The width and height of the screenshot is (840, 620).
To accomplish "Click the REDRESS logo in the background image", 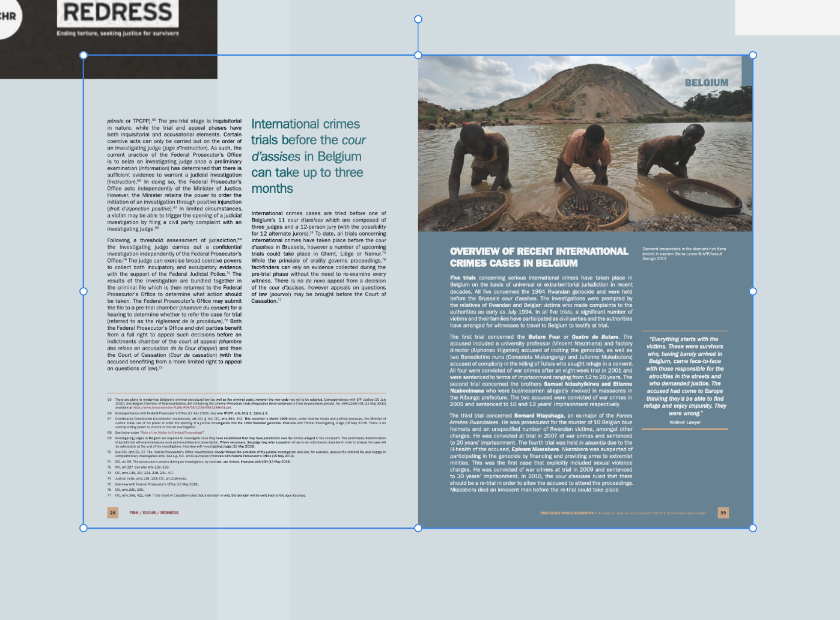I will [118, 12].
